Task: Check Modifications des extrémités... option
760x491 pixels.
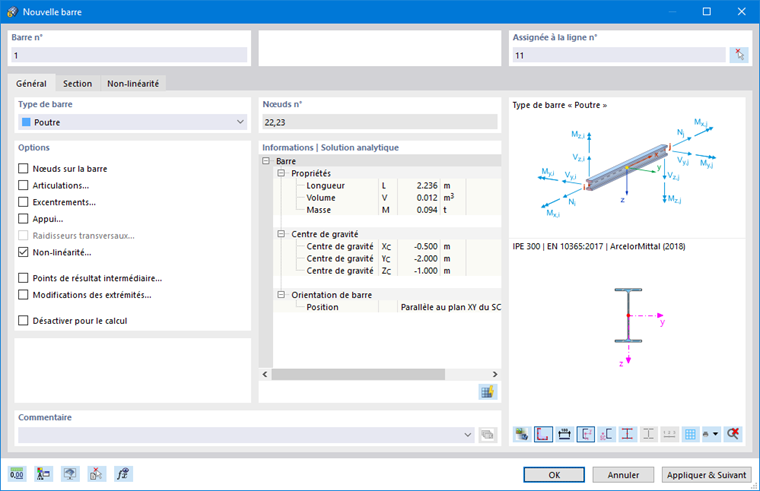Action: pyautogui.click(x=23, y=295)
